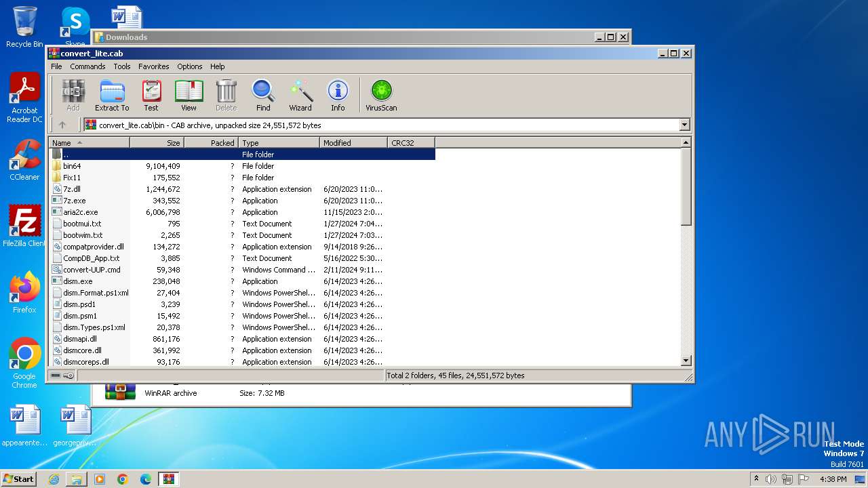This screenshot has width=868, height=488.
Task: Open Microsoft Edge from the taskbar
Action: pos(146,479)
